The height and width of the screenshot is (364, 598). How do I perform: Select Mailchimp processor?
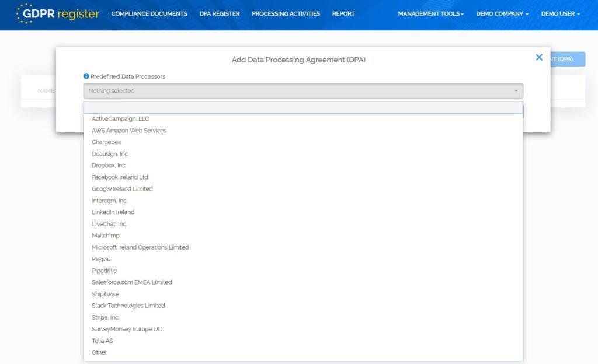[303, 236]
